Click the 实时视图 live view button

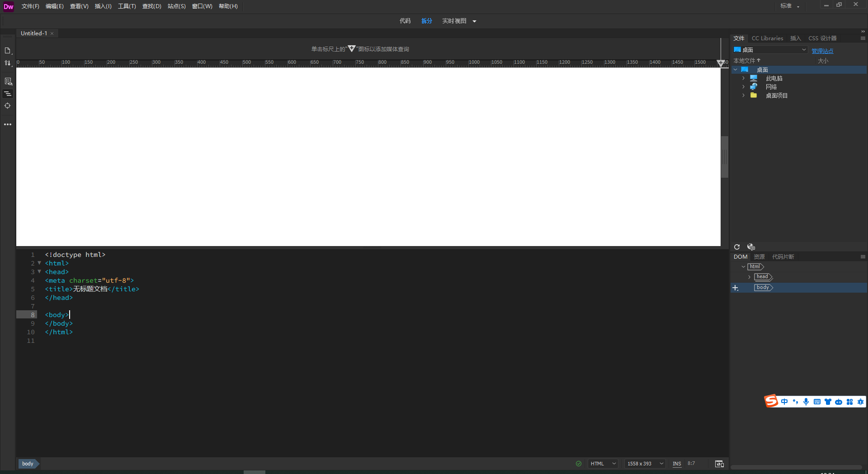[454, 21]
